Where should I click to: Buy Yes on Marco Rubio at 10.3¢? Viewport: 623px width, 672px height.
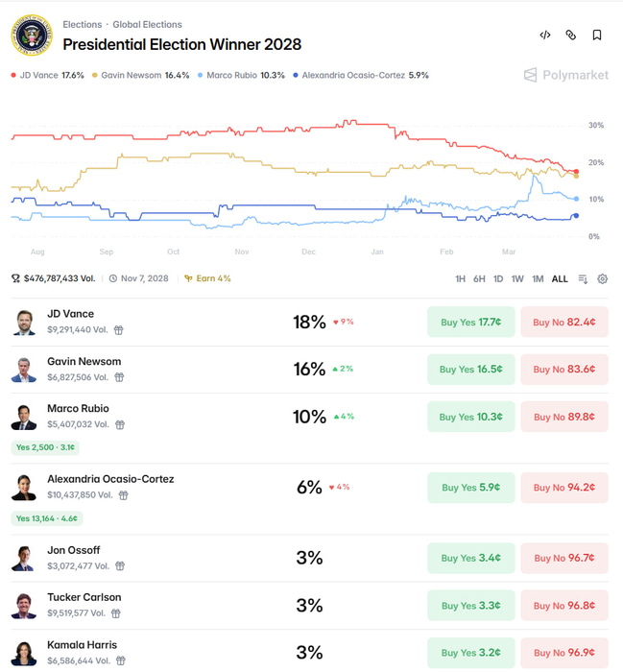click(470, 417)
